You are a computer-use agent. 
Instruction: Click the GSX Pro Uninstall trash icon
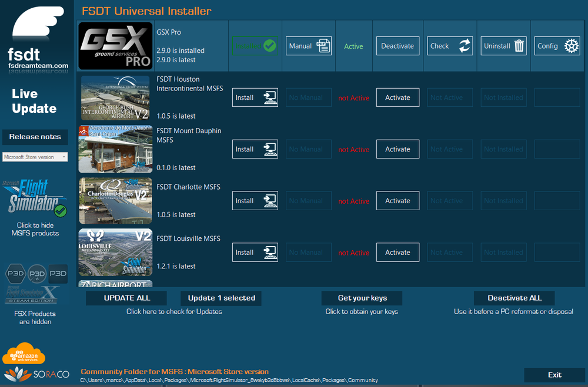tap(519, 46)
